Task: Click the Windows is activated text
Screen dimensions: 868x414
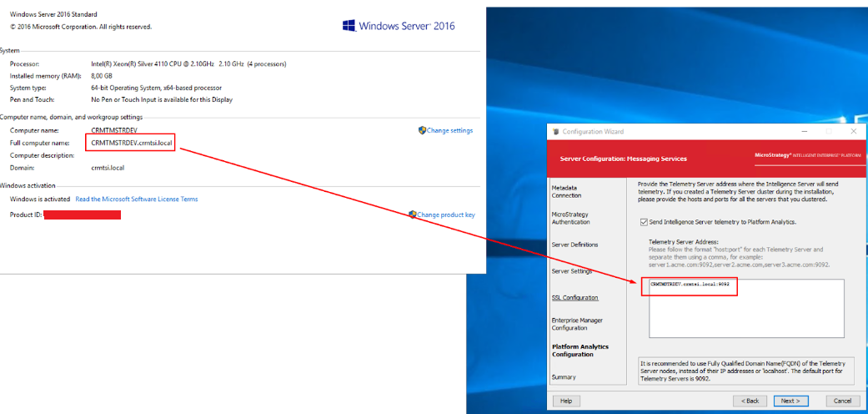Action: click(40, 199)
